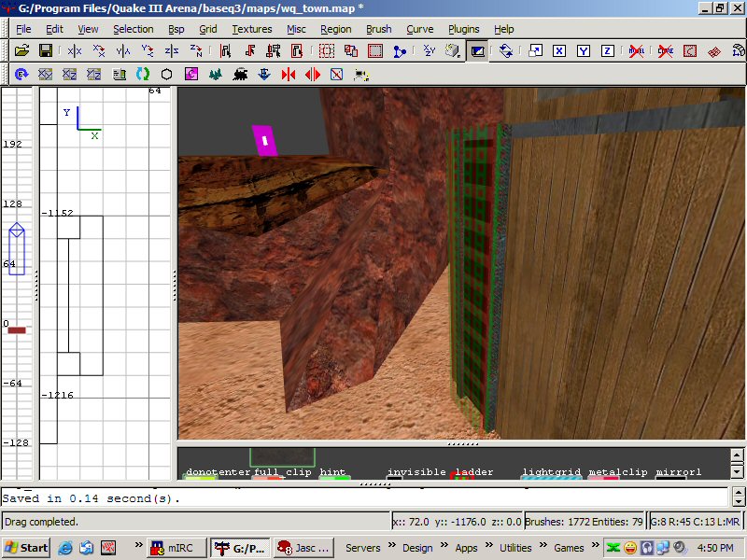Click the texture view mode cube icon
747x560 pixels.
point(453,50)
